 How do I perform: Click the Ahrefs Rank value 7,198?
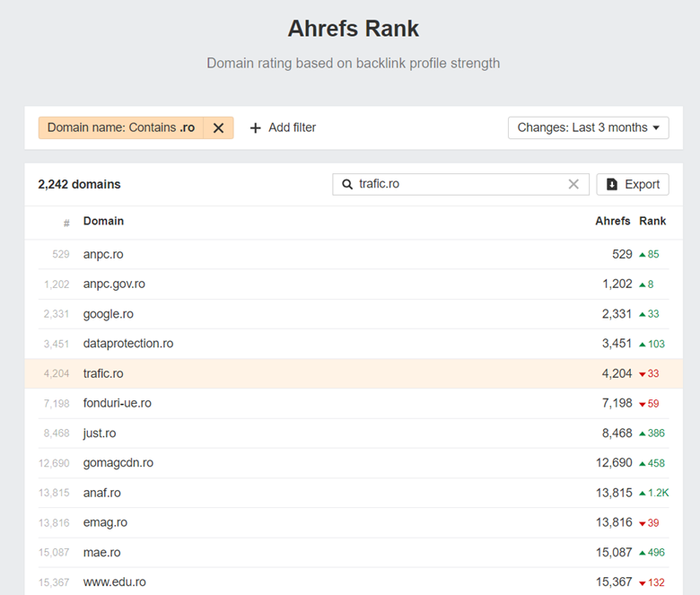pyautogui.click(x=617, y=404)
